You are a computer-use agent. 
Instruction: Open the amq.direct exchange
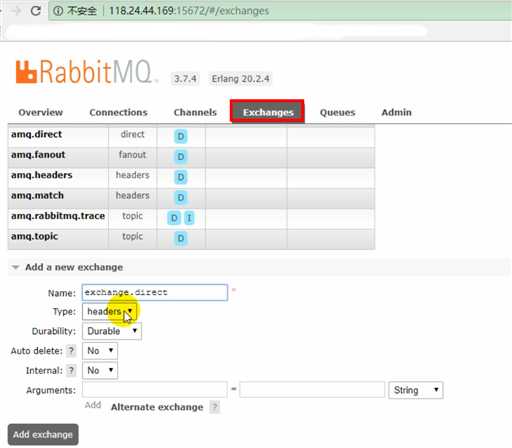37,134
